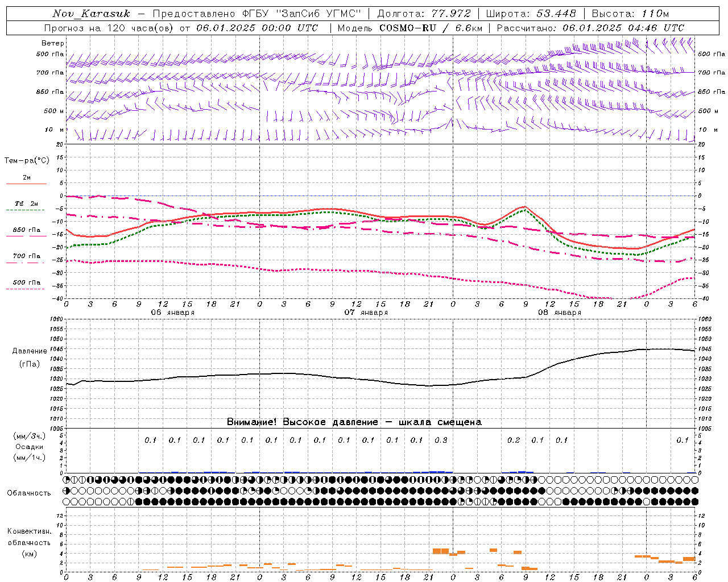
Task: Click the 500 м wind level label on left
Action: pyautogui.click(x=54, y=111)
